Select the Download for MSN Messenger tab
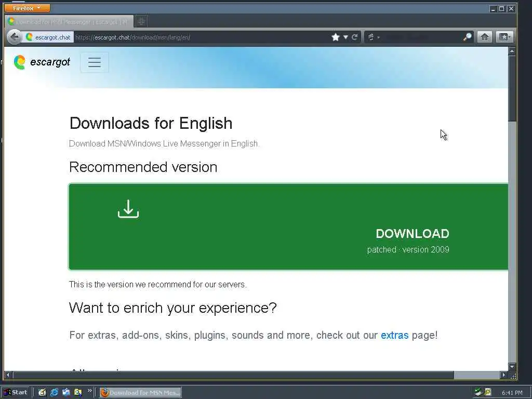Viewport: 532px width, 399px height. (70, 22)
